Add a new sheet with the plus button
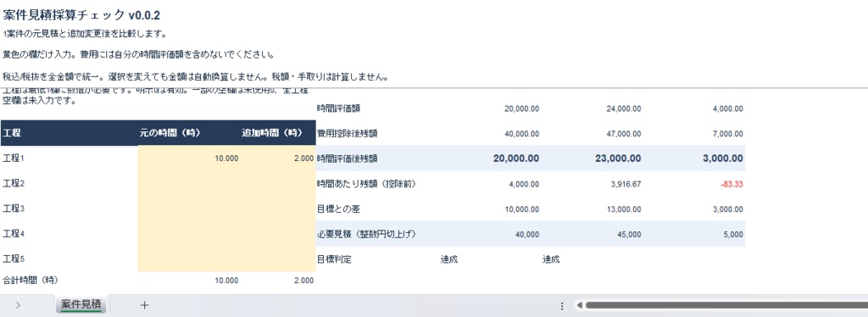The image size is (868, 317). 144,305
